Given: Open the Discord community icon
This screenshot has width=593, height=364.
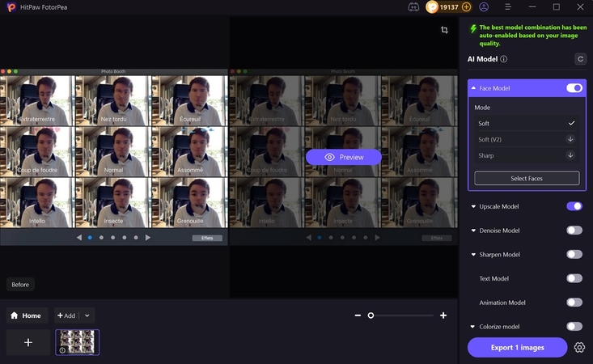Looking at the screenshot, I should (x=413, y=7).
